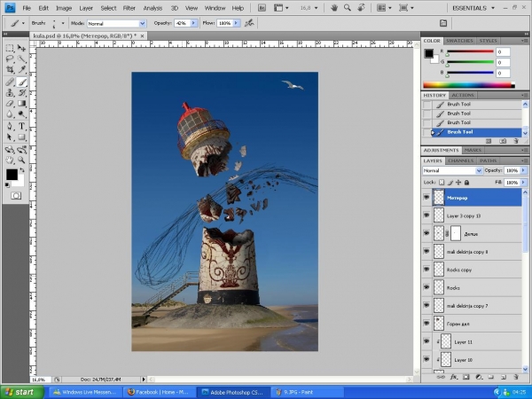Select the Brush tool in toolbox
Image resolution: width=532 pixels, height=399 pixels.
(21, 82)
